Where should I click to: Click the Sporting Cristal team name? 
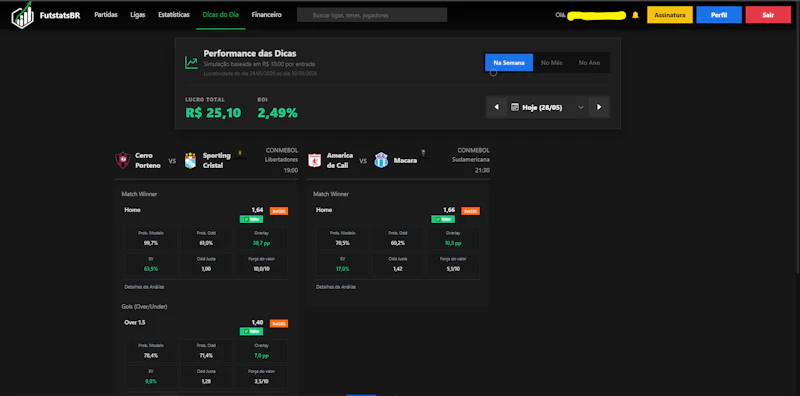216,160
